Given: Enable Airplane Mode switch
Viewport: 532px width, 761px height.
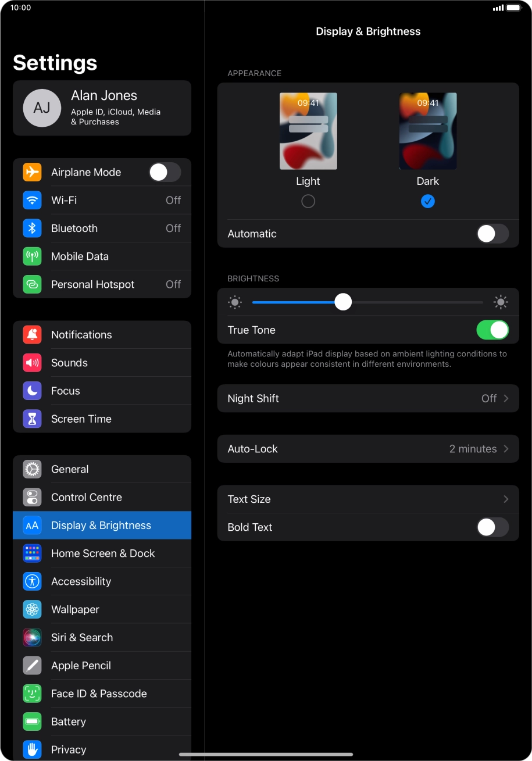Looking at the screenshot, I should click(165, 172).
